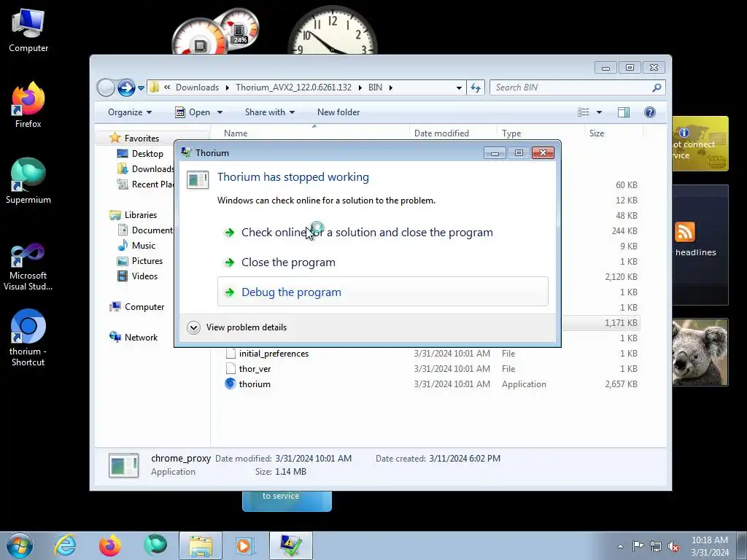Expand the Open button dropdown arrow

pyautogui.click(x=220, y=112)
